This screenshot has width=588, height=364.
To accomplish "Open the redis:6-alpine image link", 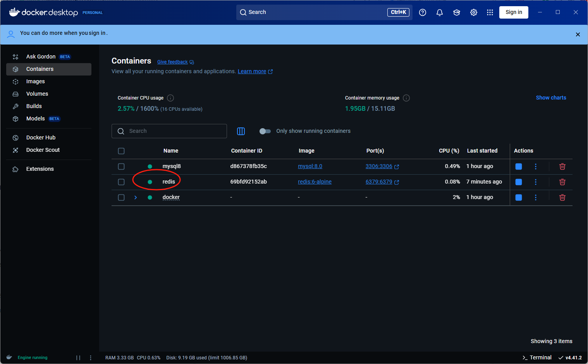I will pyautogui.click(x=315, y=182).
